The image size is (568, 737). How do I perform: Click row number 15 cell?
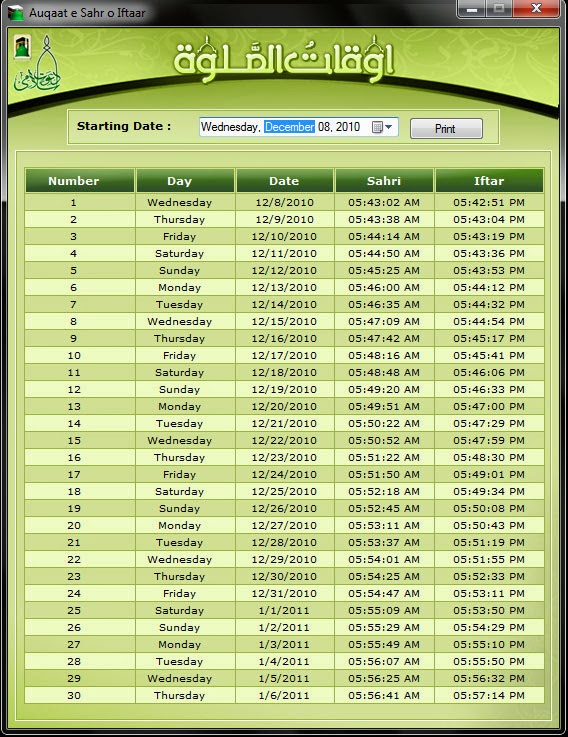80,440
